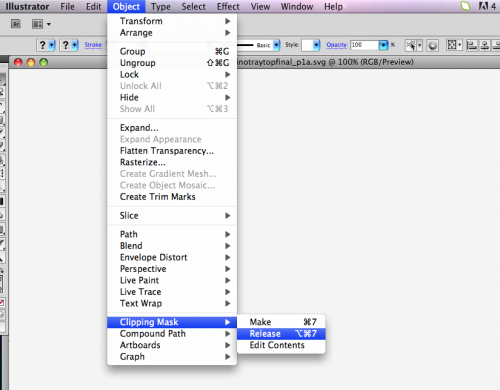This screenshot has width=500, height=390.
Task: Choose Release in Clipping Mask submenu
Action: [281, 334]
